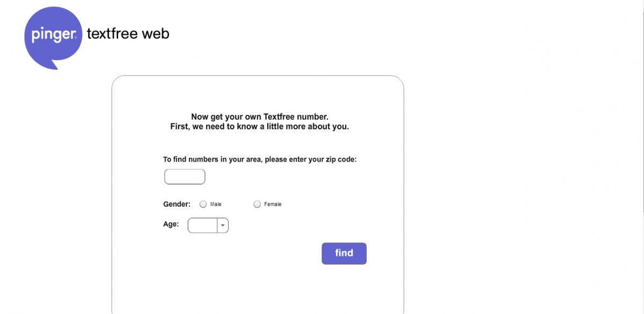Click the word "find" on the button

344,253
